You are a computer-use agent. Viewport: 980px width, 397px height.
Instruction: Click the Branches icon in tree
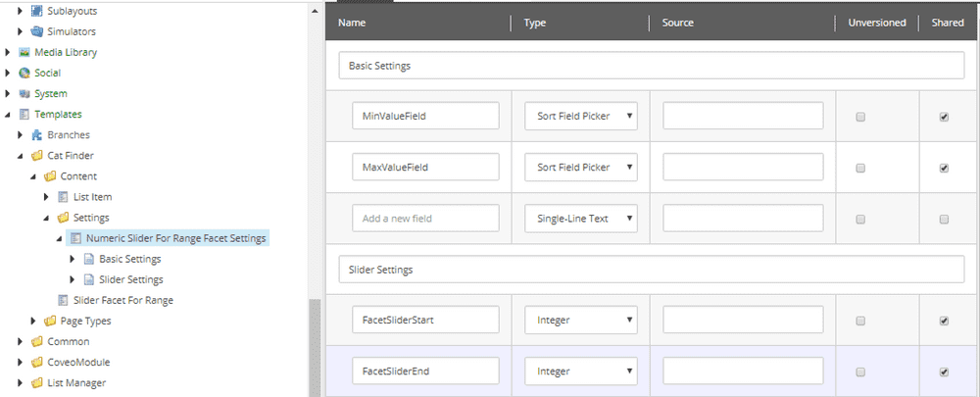tap(37, 135)
